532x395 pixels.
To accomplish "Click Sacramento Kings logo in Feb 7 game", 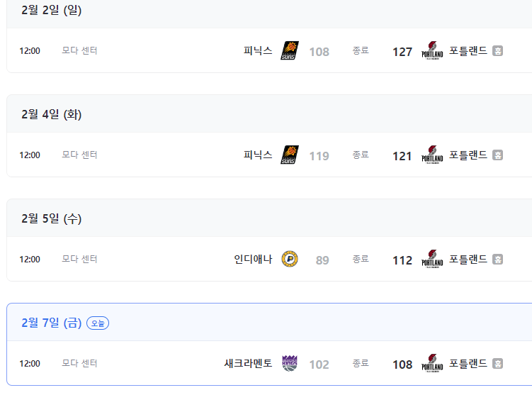I will (290, 363).
